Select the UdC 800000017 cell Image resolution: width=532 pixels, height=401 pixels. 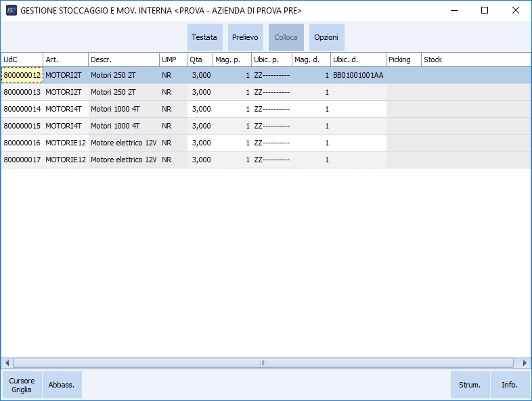point(22,160)
